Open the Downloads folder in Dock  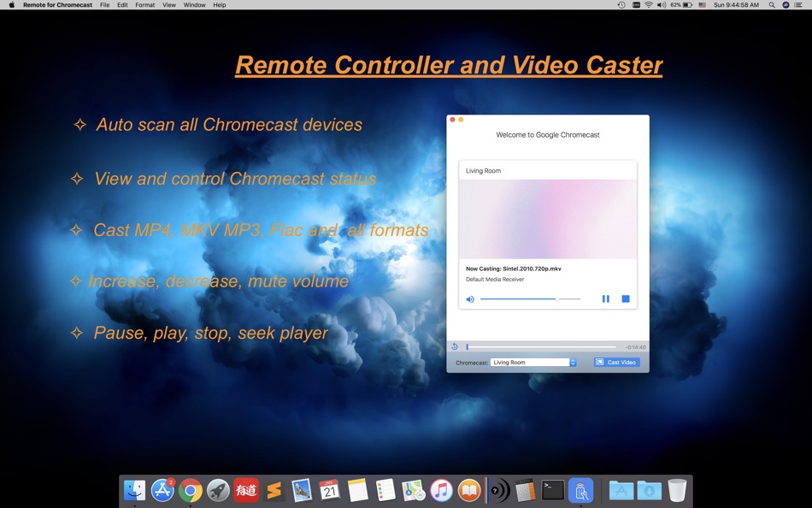[650, 490]
